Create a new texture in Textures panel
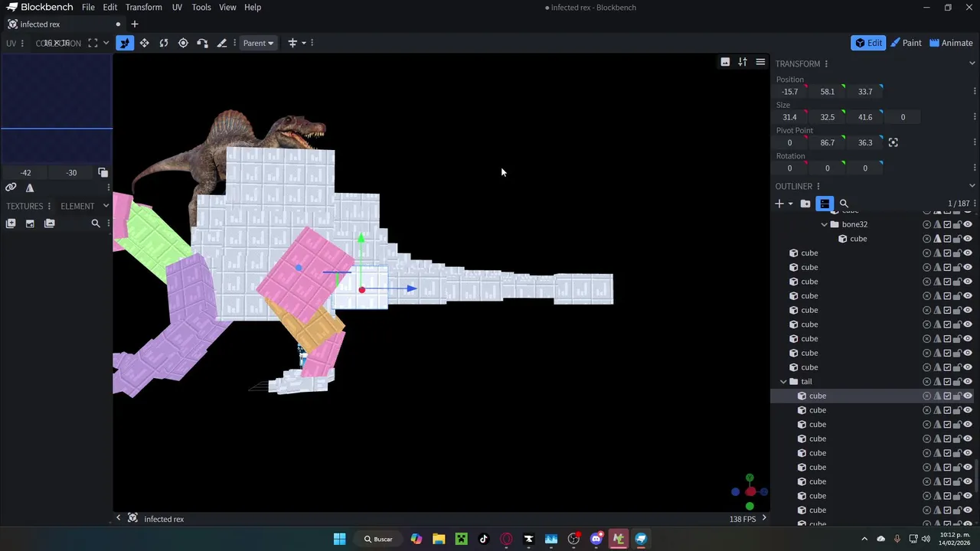Viewport: 980px width, 551px height. pyautogui.click(x=11, y=223)
